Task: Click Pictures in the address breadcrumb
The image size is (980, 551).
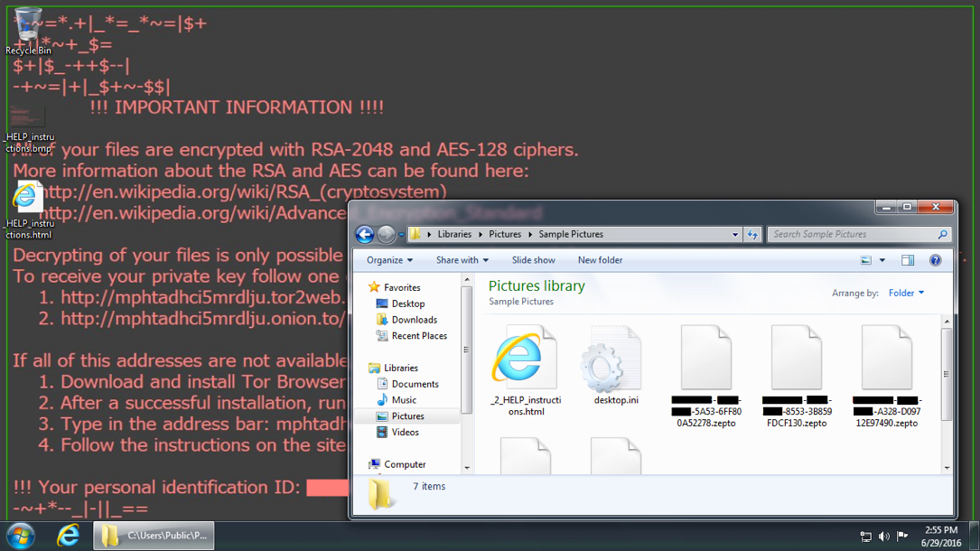Action: click(505, 234)
